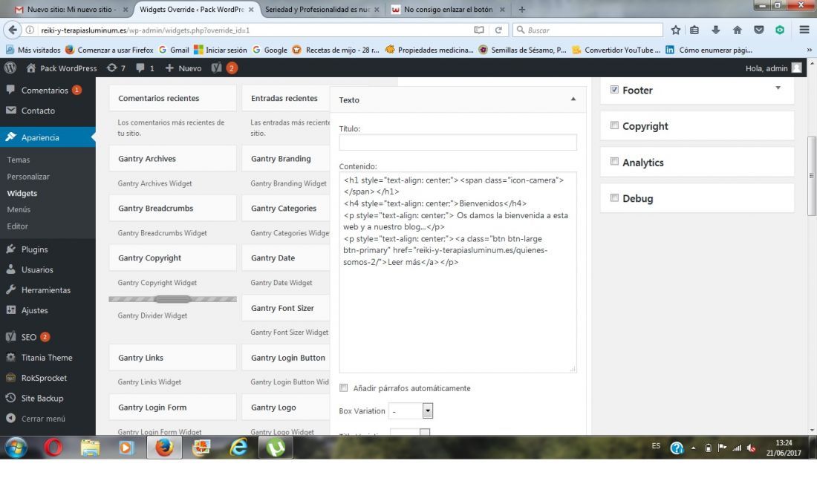Viewport: 817px width, 504px height.
Task: Launch Opera from the taskbar
Action: 53,448
